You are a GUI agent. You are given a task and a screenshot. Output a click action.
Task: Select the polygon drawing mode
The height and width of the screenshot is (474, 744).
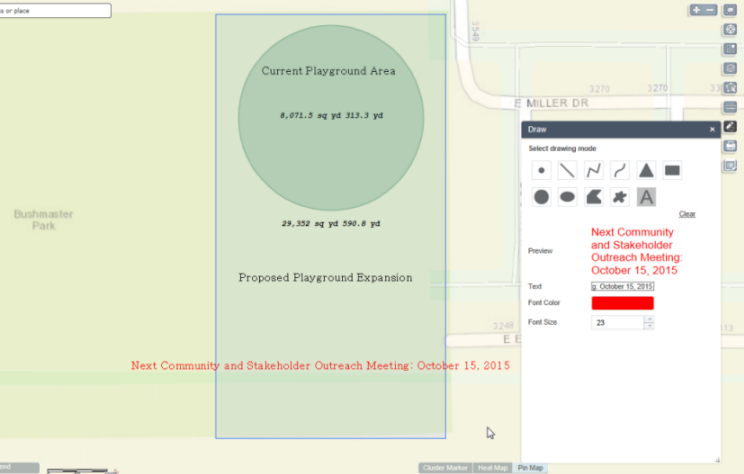[593, 197]
